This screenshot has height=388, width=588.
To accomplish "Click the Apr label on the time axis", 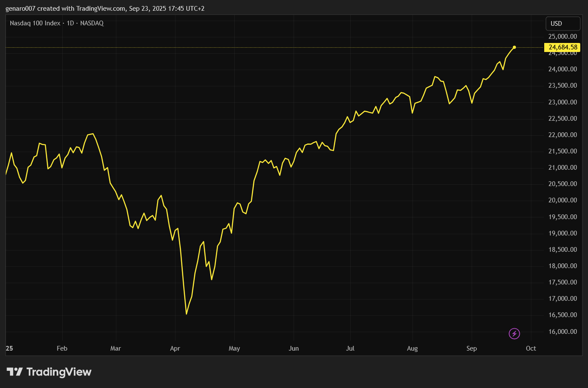I will (x=175, y=348).
